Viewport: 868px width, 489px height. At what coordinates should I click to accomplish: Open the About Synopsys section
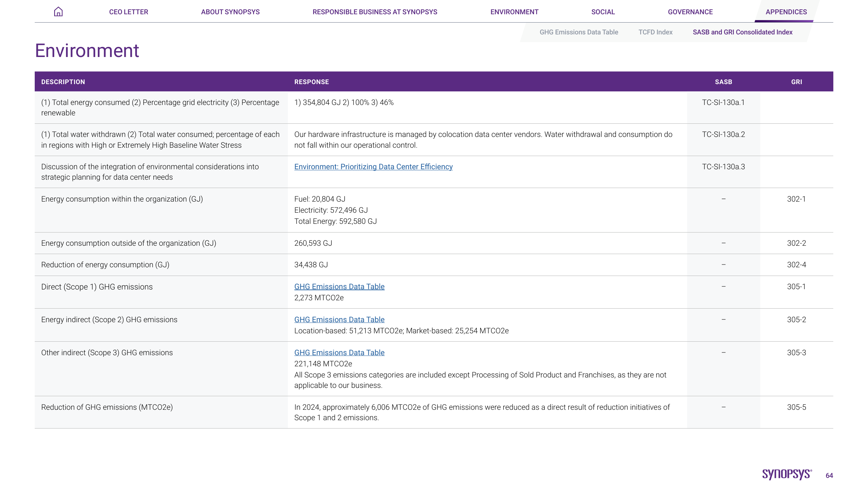(x=230, y=12)
